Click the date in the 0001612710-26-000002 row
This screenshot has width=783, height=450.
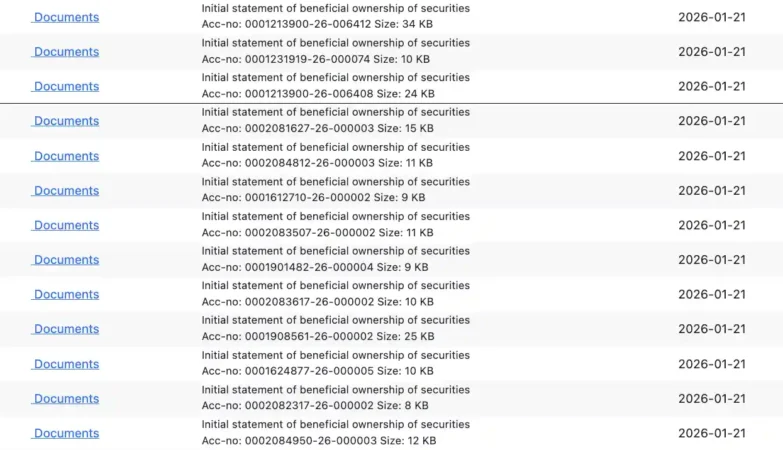click(x=711, y=191)
